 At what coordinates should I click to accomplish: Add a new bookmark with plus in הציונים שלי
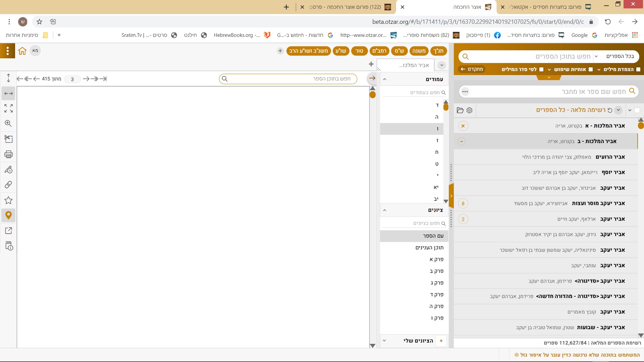click(441, 341)
